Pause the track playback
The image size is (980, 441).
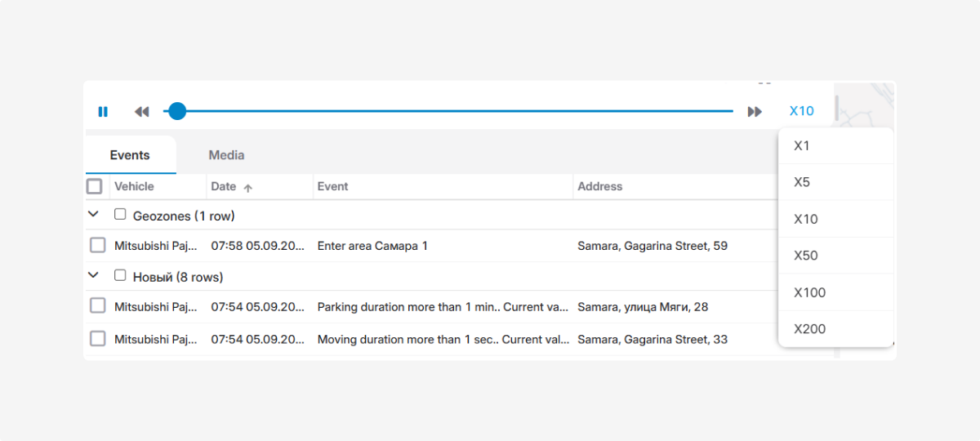pos(103,112)
